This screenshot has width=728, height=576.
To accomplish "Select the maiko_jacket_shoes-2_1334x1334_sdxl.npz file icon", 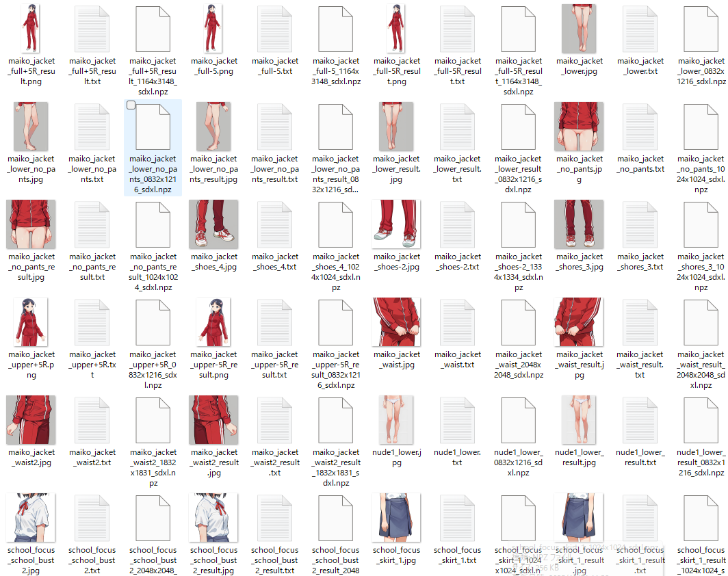I will point(518,224).
